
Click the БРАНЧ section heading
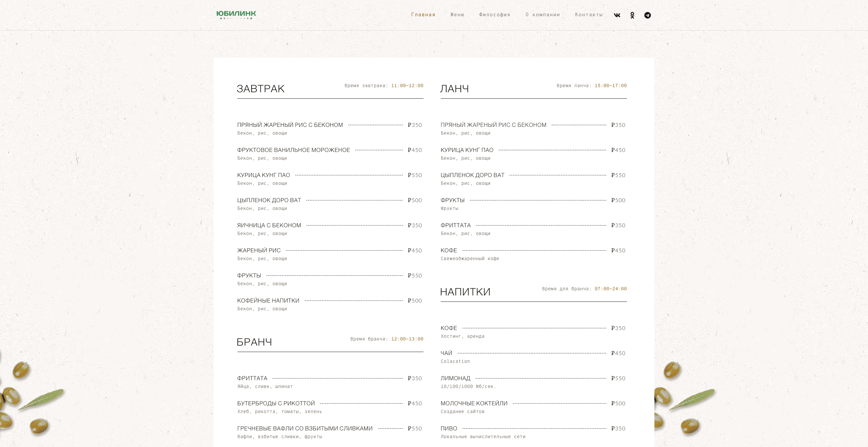[254, 342]
